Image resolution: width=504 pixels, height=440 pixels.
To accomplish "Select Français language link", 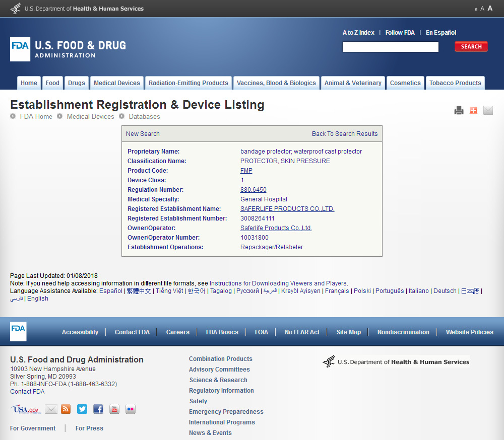I will point(337,291).
